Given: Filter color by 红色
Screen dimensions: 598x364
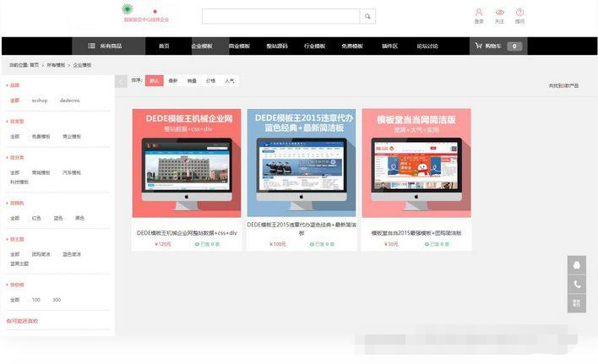Looking at the screenshot, I should [36, 219].
